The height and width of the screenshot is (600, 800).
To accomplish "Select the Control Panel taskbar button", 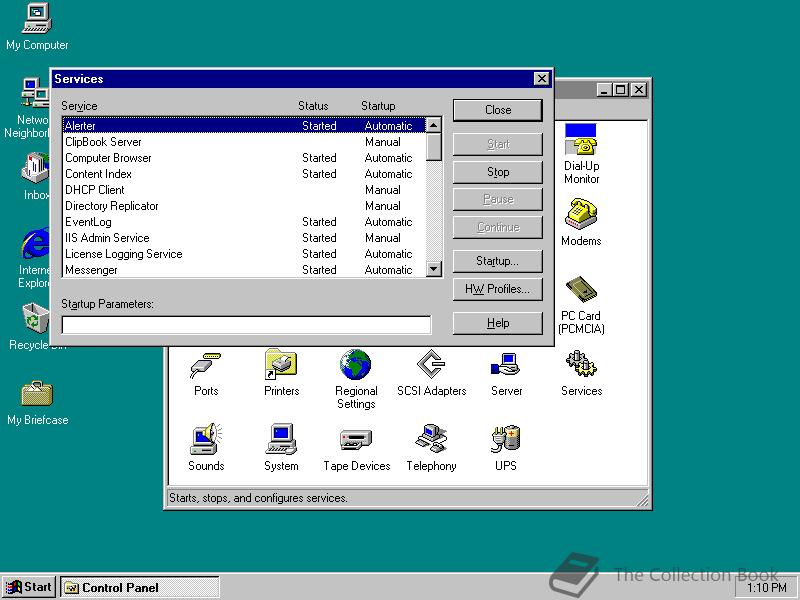I will 140,588.
